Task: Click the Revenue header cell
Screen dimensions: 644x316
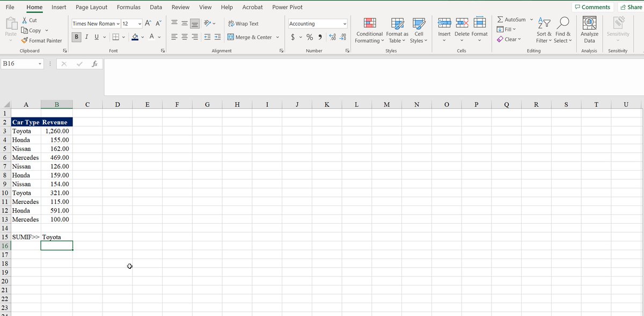Action: tap(56, 122)
